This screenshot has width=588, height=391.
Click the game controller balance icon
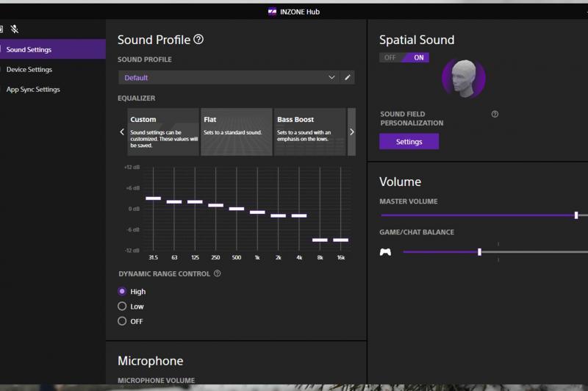[x=385, y=252]
